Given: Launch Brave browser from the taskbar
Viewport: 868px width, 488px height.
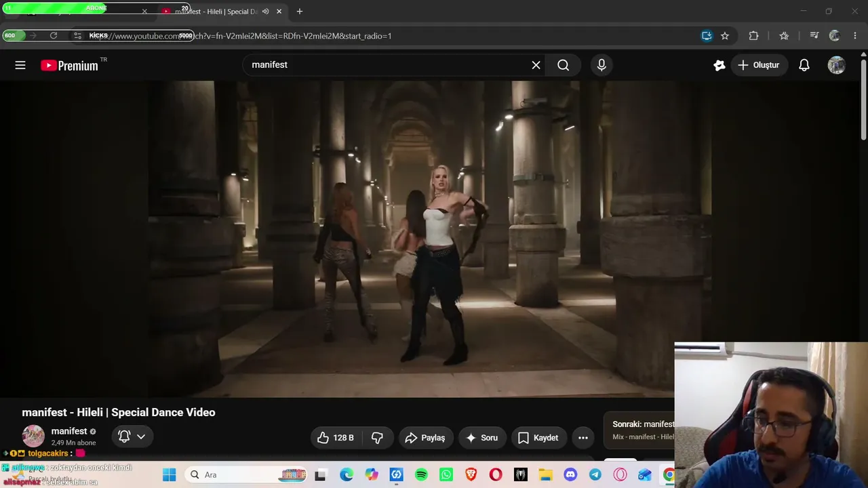Looking at the screenshot, I should pos(471,475).
